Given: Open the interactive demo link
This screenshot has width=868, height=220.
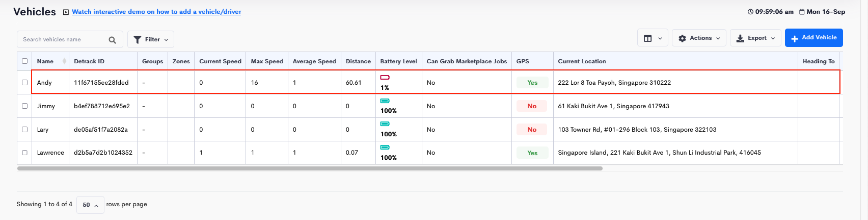Looking at the screenshot, I should pos(156,12).
